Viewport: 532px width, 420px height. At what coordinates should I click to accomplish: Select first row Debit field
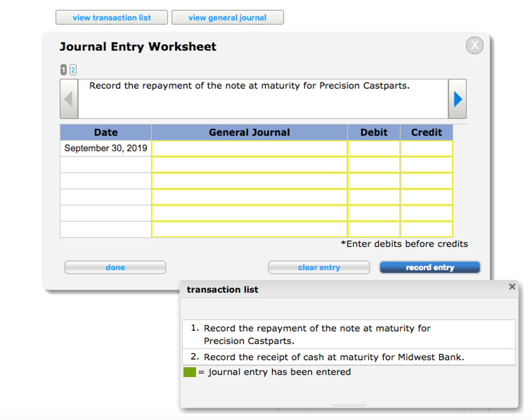click(x=374, y=148)
